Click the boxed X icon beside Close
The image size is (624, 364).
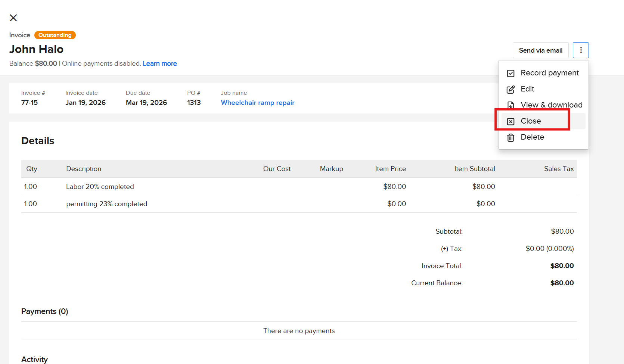pyautogui.click(x=510, y=121)
